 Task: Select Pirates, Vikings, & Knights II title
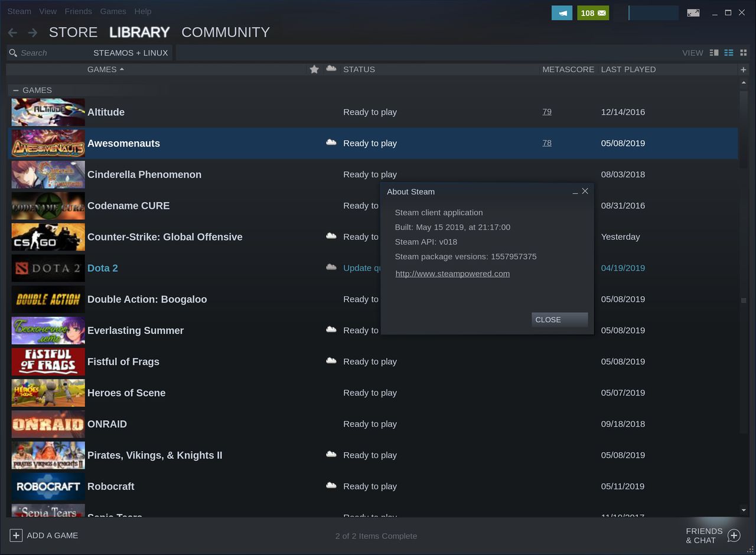[155, 455]
